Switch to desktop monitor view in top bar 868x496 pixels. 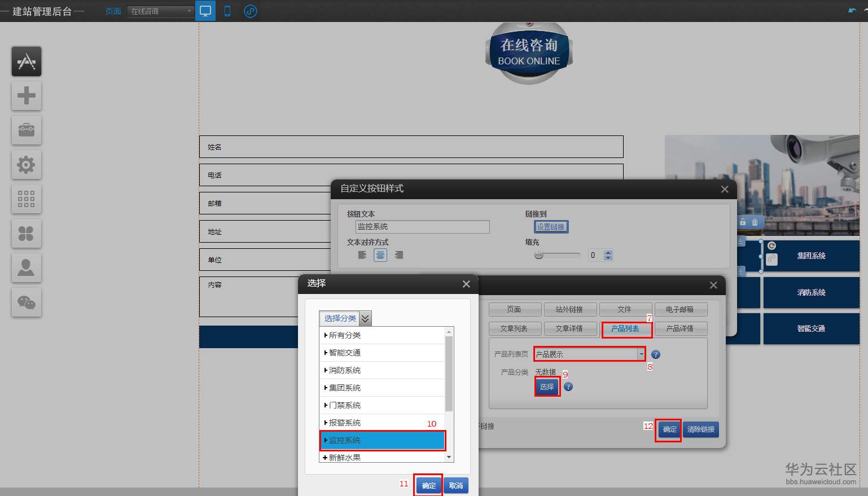pyautogui.click(x=205, y=11)
